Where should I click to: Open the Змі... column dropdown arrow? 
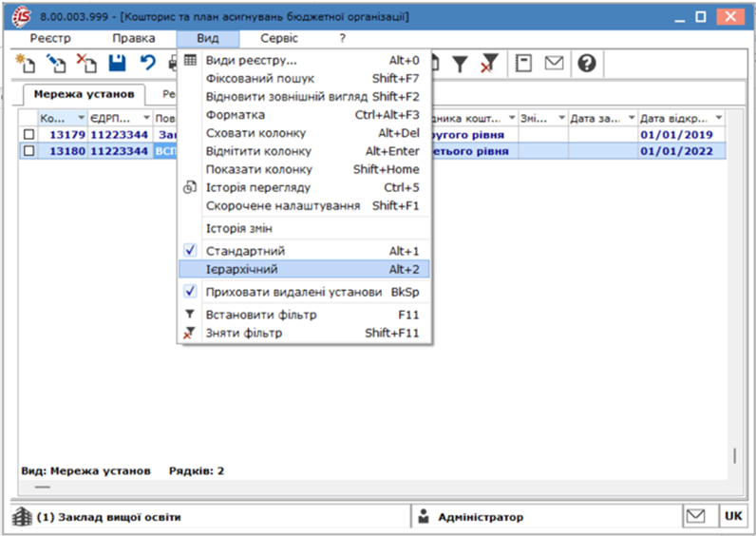(561, 118)
